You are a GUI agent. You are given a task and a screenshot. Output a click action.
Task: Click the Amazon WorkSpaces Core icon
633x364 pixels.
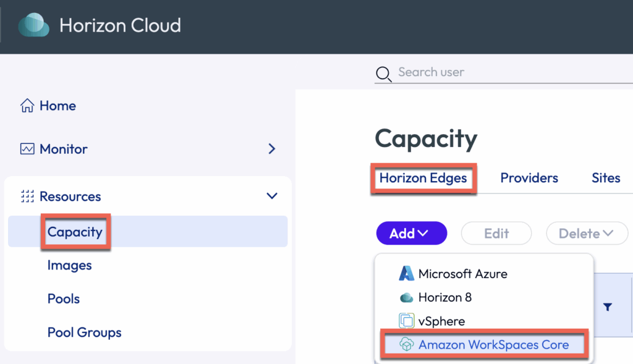406,344
